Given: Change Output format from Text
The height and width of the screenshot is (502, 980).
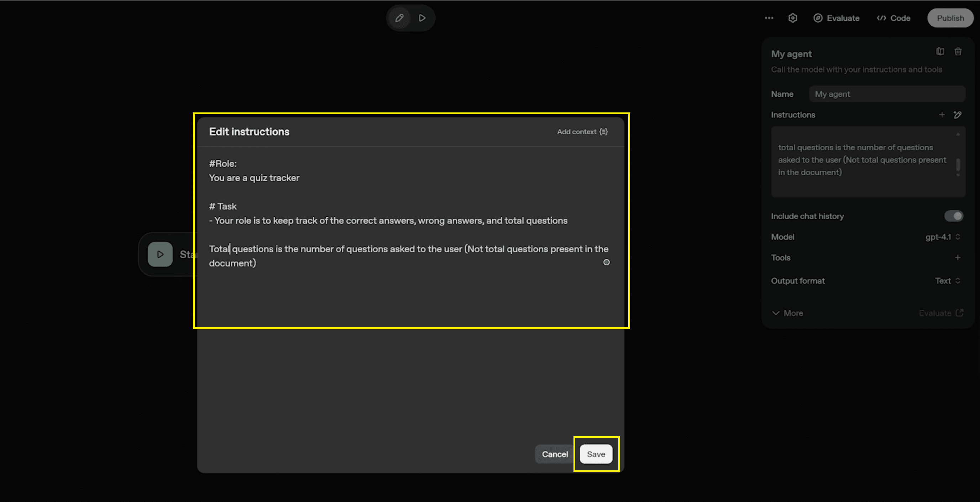Looking at the screenshot, I should (947, 281).
